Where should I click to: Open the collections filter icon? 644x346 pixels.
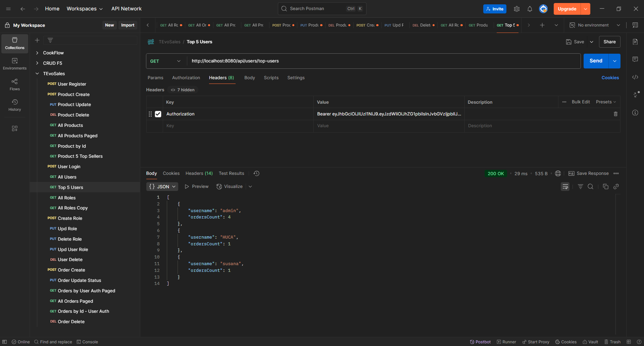click(x=50, y=40)
